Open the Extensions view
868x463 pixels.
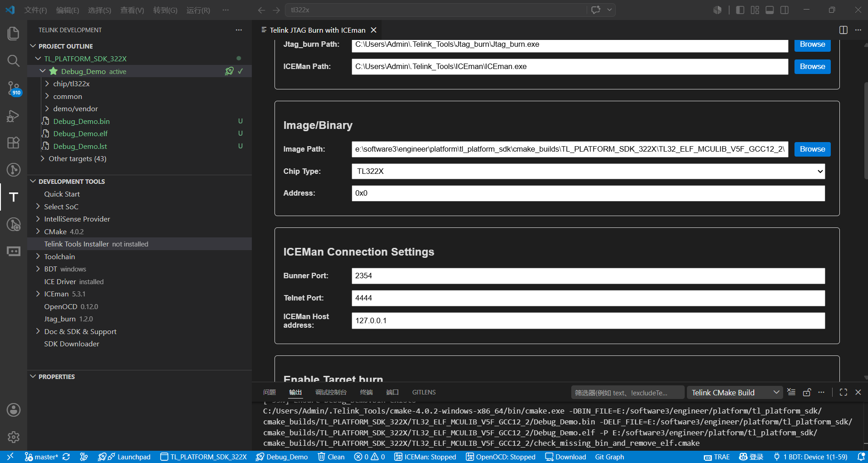[14, 143]
